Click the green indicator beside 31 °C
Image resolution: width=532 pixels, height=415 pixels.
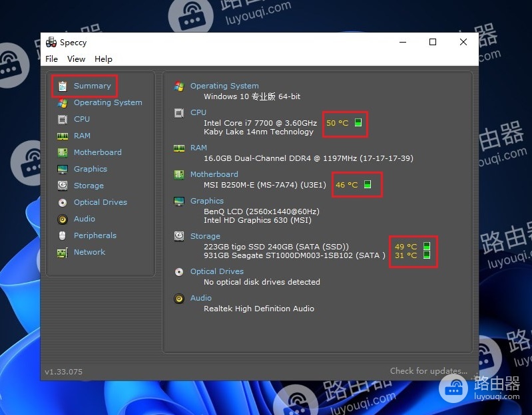pyautogui.click(x=427, y=255)
